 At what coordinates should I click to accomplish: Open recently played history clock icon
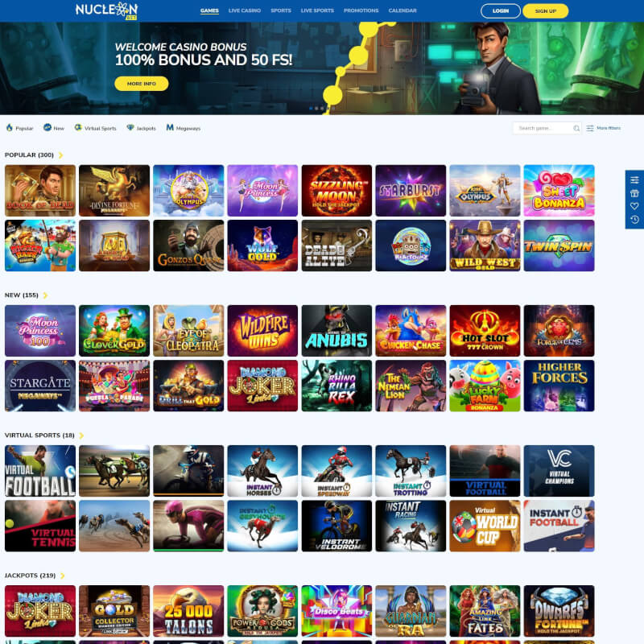point(634,220)
